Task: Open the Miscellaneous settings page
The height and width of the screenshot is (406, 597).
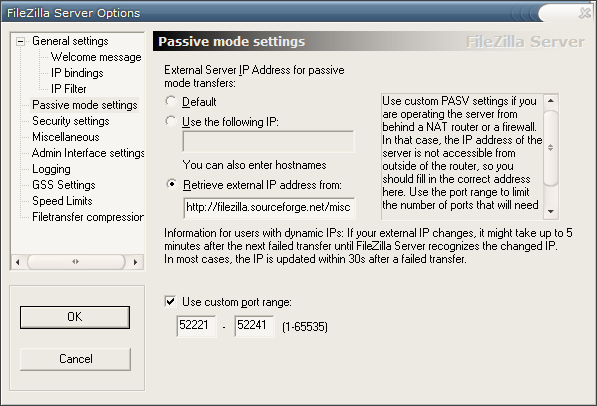Action: pyautogui.click(x=65, y=137)
